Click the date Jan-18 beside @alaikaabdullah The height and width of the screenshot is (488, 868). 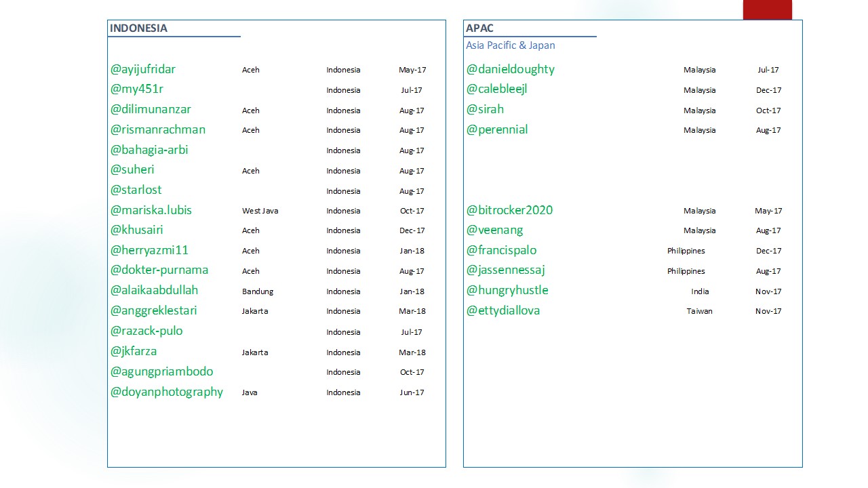tap(412, 291)
